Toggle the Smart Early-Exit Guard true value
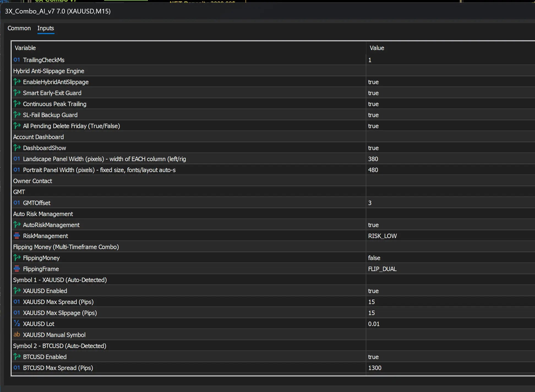Screen dimensions: 535x392 click(x=450, y=93)
